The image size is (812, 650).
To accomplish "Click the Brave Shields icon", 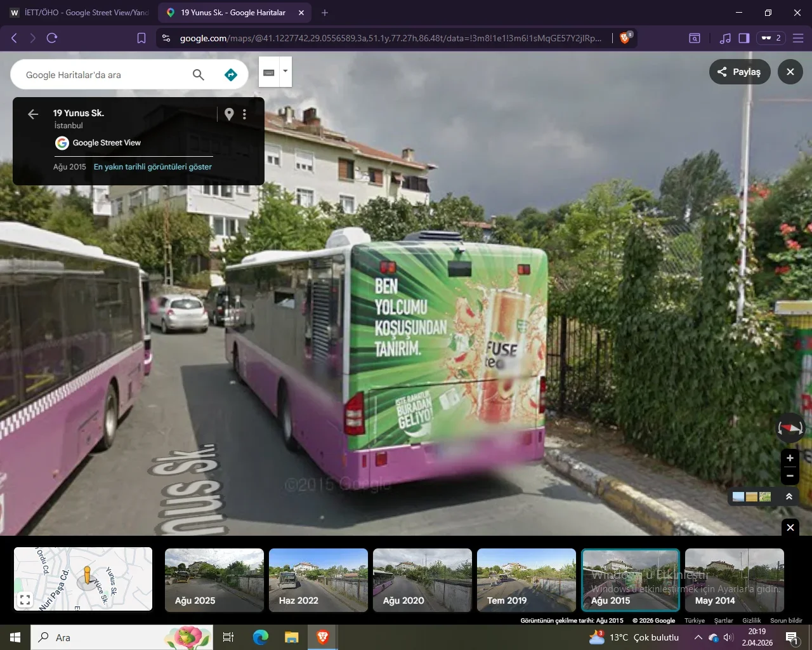I will pyautogui.click(x=625, y=38).
